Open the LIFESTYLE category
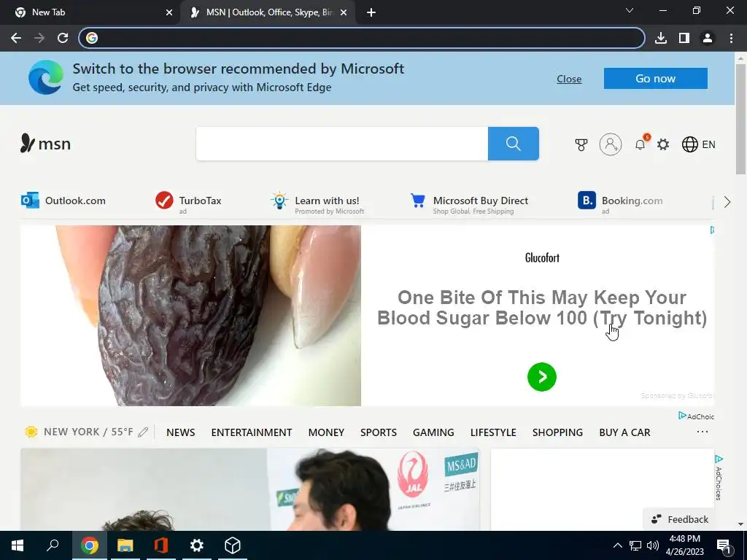The height and width of the screenshot is (560, 747). (x=493, y=432)
